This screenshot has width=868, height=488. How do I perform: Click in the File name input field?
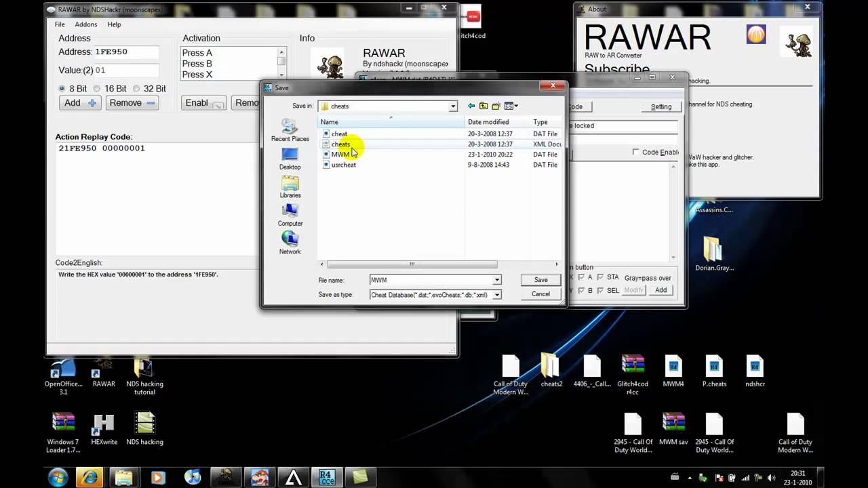(x=431, y=280)
